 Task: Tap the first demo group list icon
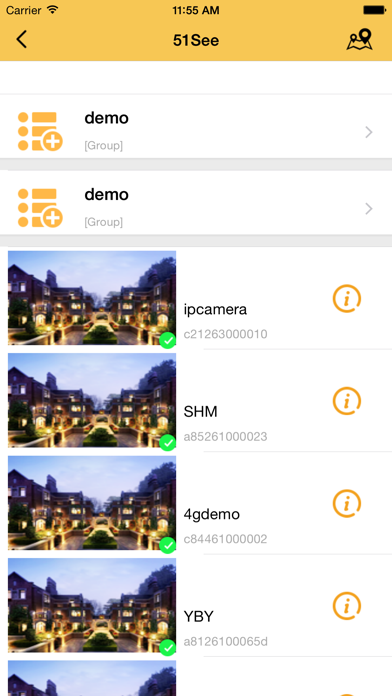click(40, 131)
